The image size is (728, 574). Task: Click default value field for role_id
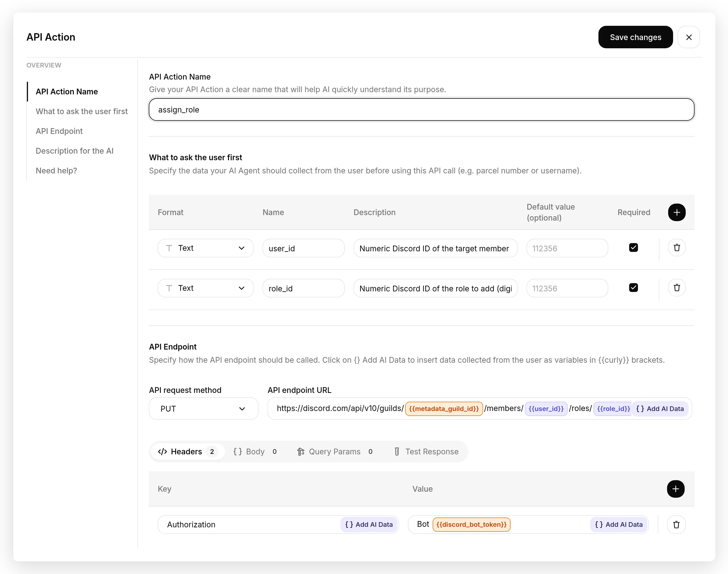(567, 288)
